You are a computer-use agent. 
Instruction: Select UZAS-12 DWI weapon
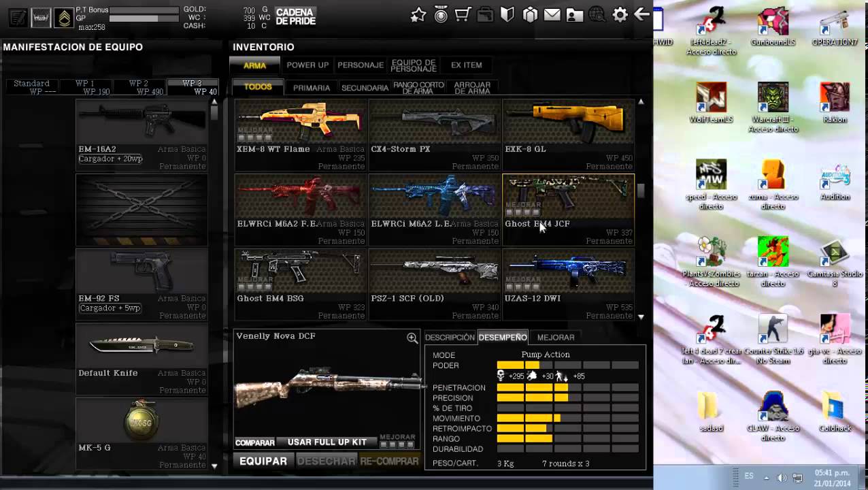569,284
